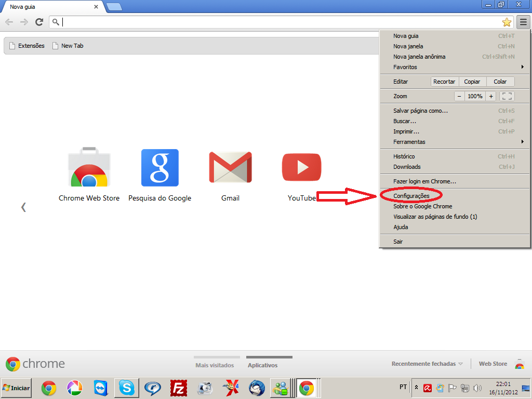This screenshot has width=532, height=399.
Task: Decrease zoom with the minus button
Action: [x=459, y=96]
